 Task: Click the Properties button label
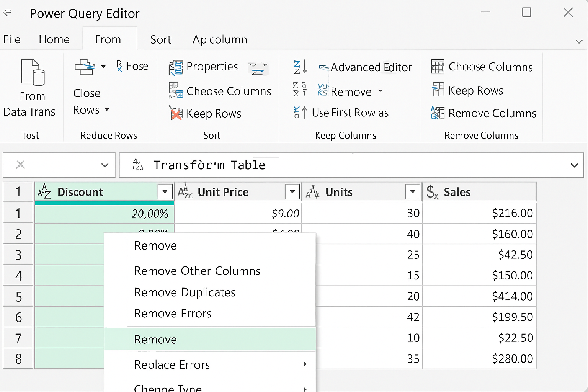(x=212, y=67)
